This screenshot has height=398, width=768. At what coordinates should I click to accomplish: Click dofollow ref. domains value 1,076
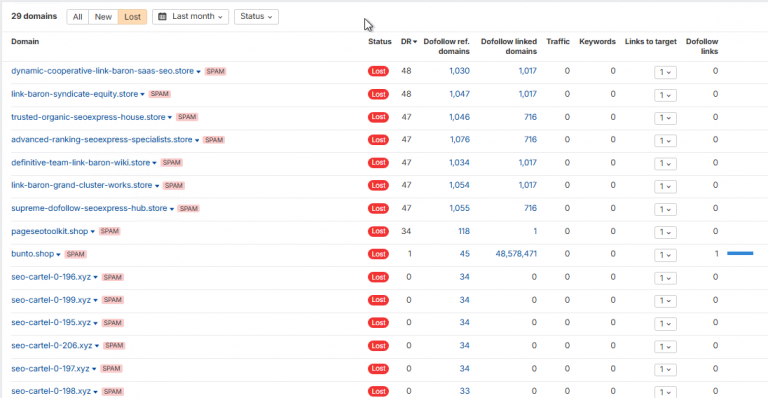click(x=459, y=140)
